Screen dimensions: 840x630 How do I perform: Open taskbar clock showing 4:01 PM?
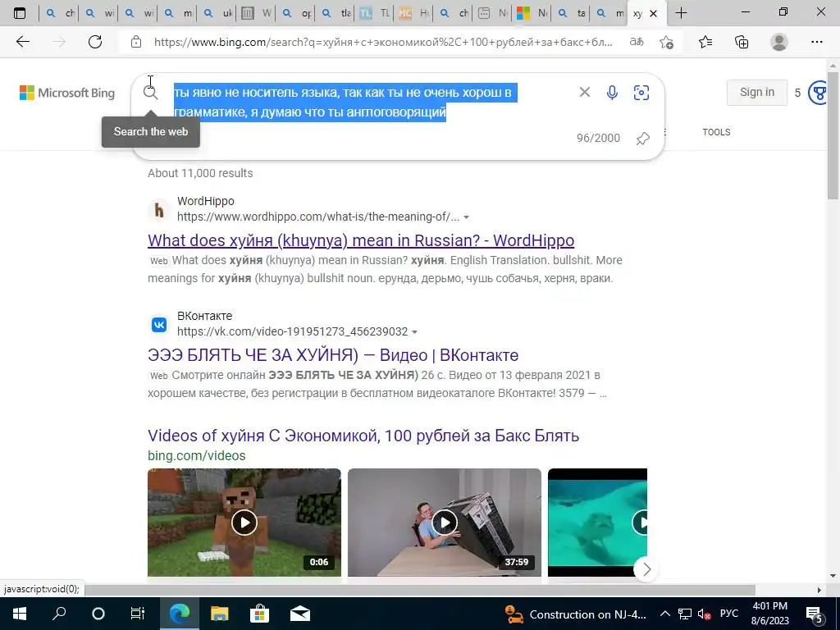tap(769, 614)
